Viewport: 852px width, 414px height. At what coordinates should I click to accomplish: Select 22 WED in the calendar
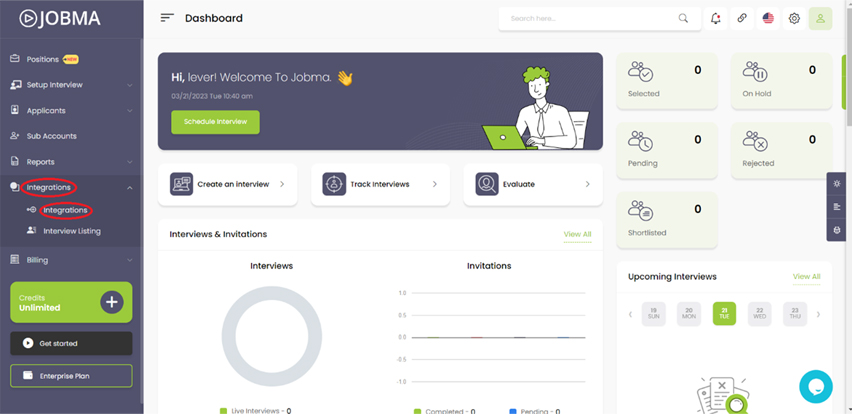(x=760, y=314)
